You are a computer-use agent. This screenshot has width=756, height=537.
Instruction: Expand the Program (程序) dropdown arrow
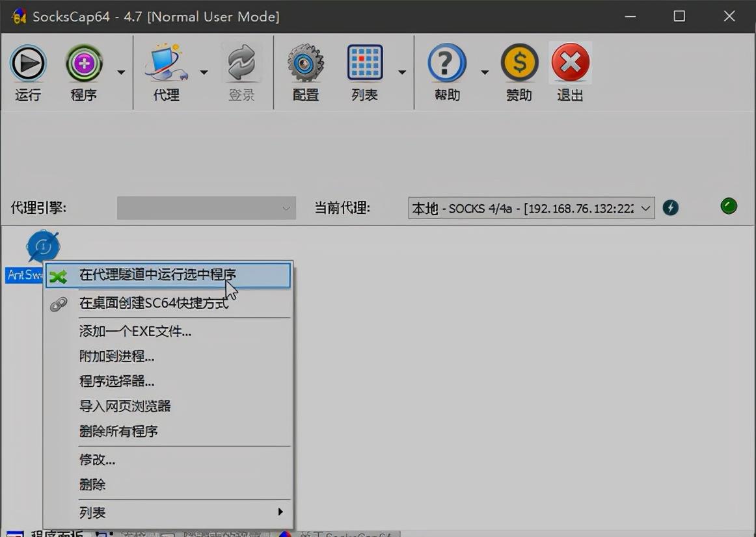pos(121,72)
